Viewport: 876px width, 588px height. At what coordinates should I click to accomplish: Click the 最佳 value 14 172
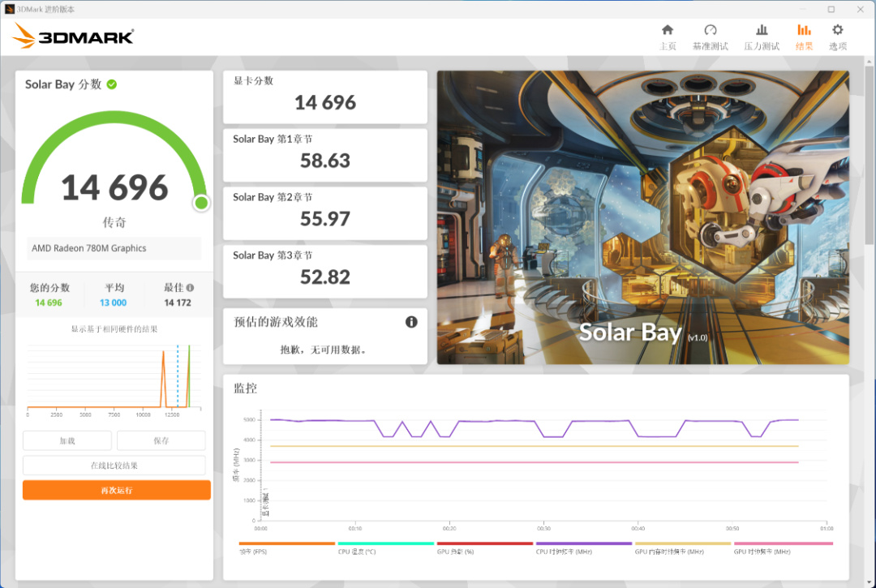click(x=178, y=303)
